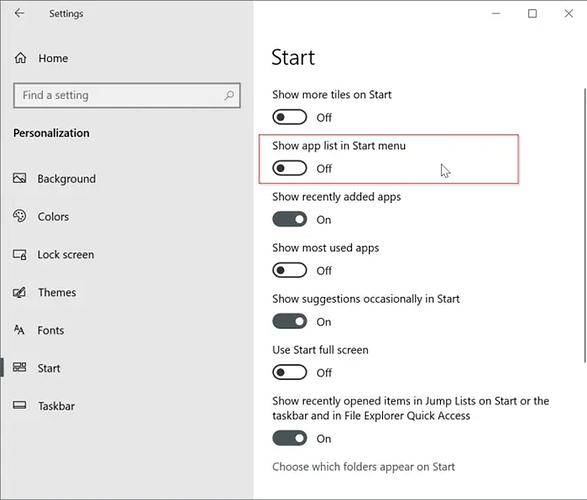587x500 pixels.
Task: Open Colors via palette icon
Action: click(19, 216)
